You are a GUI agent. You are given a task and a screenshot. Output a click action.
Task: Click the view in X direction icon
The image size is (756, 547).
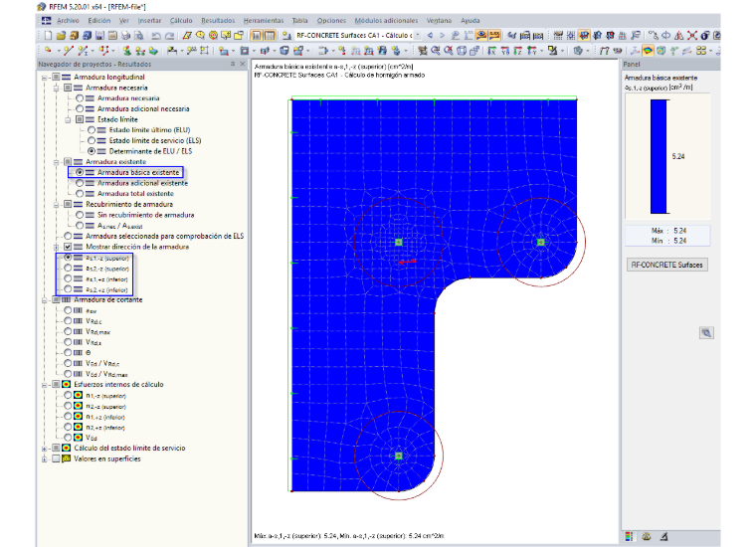(491, 50)
